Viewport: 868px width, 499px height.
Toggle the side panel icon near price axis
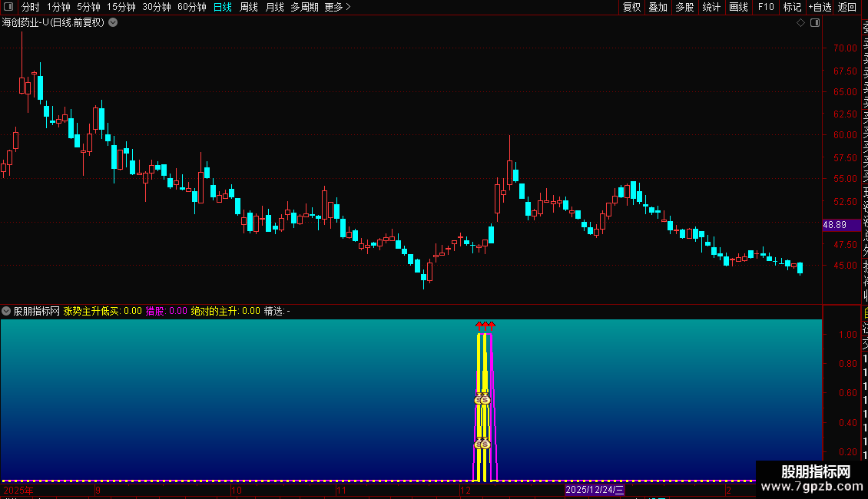(815, 23)
